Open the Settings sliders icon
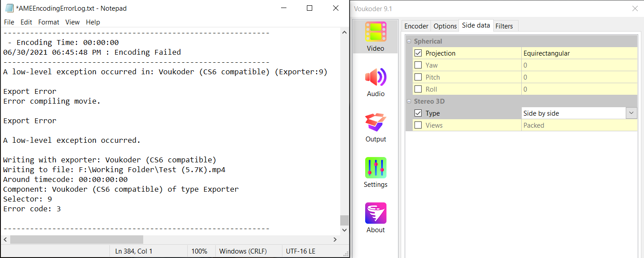 click(x=375, y=168)
